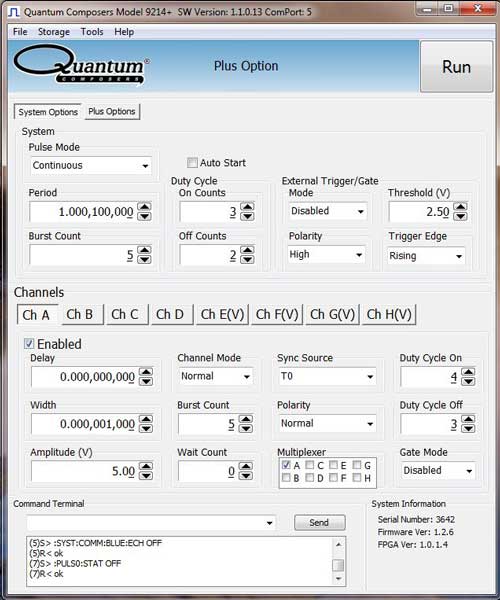
Task: Open the Pulse Mode dropdown
Action: click(x=91, y=166)
